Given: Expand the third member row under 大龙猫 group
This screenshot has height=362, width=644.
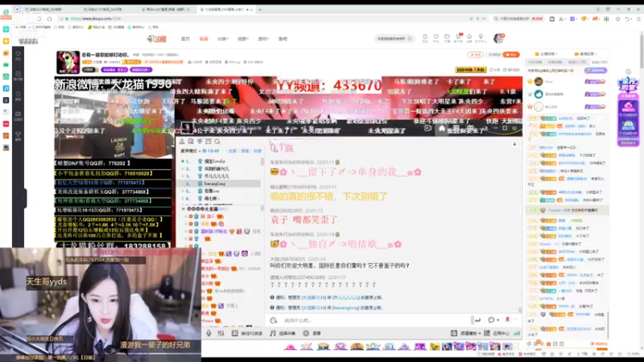Looking at the screenshot, I should 186,232.
